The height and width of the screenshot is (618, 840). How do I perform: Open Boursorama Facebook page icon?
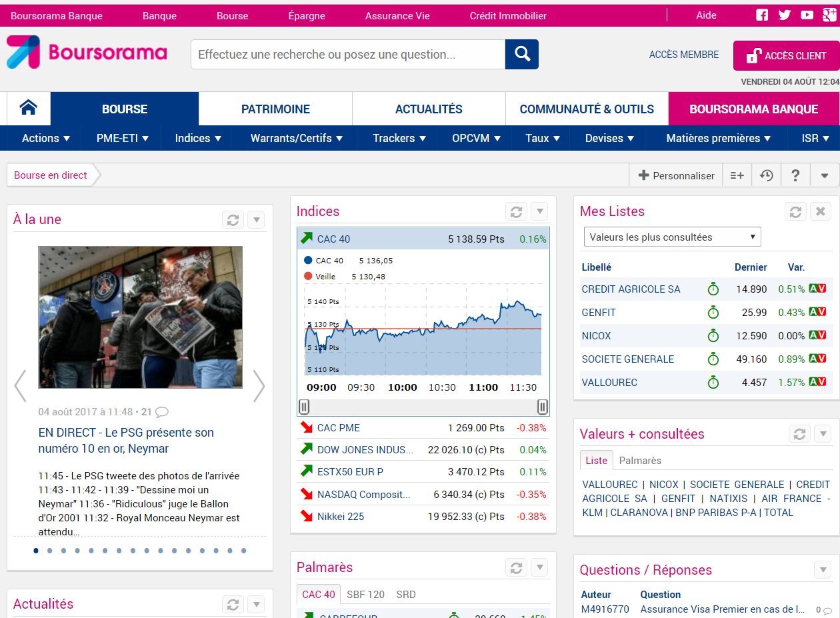coord(762,15)
